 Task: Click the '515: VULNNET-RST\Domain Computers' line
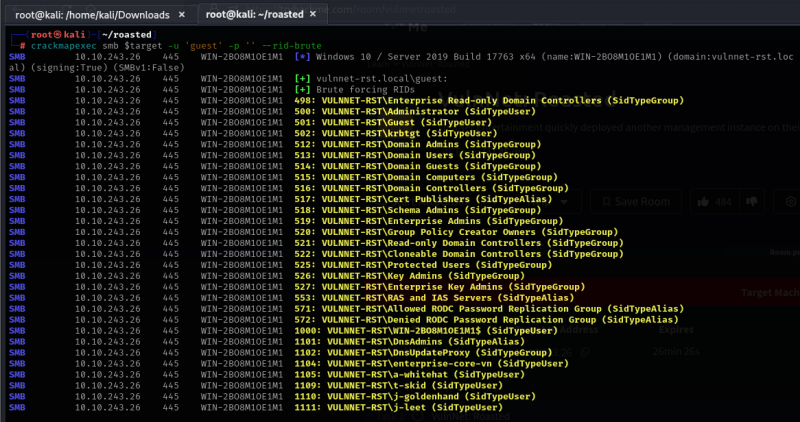426,177
